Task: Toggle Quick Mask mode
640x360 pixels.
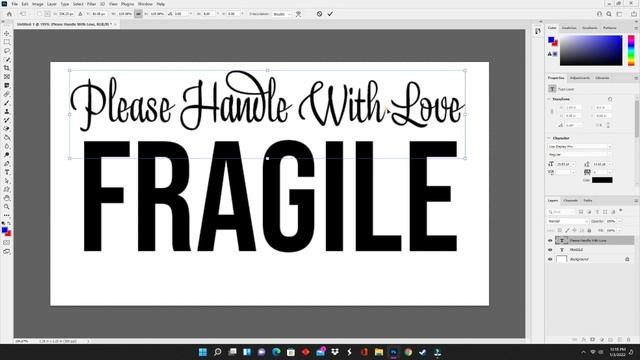Action: [x=7, y=242]
